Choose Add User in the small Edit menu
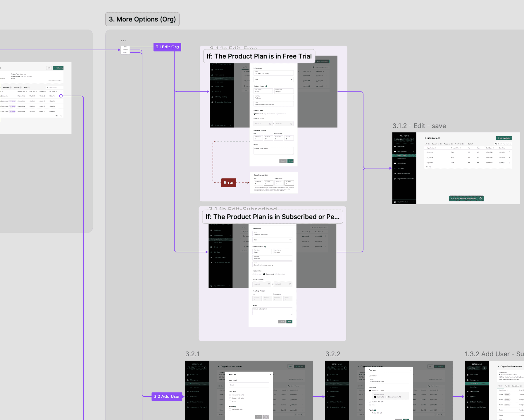 pyautogui.click(x=125, y=50)
